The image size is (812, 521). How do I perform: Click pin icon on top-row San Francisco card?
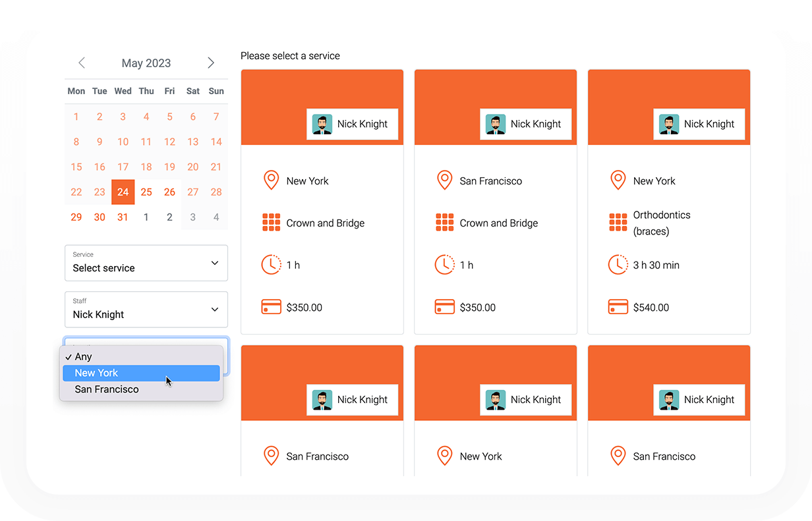tap(444, 180)
